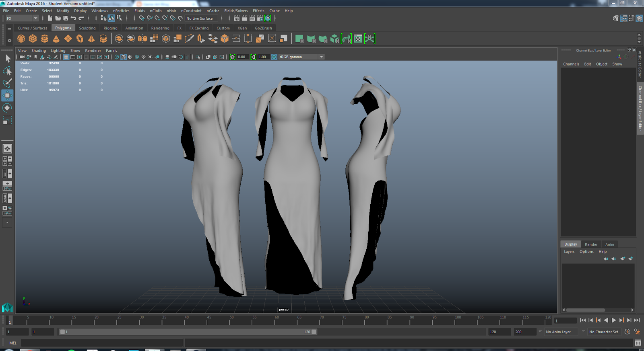Toggle the viewport grid display button
Screen dimensions: 644x351
[66, 57]
